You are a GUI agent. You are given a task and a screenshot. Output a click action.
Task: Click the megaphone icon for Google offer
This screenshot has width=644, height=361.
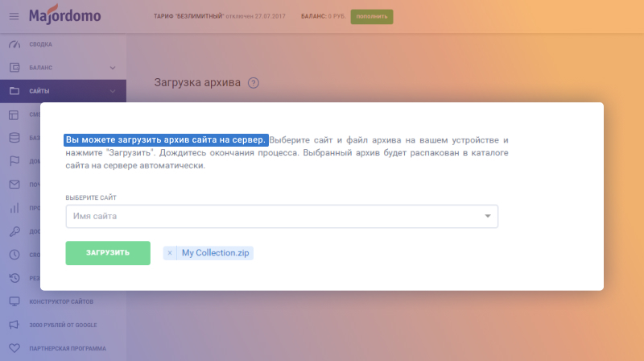(x=14, y=325)
